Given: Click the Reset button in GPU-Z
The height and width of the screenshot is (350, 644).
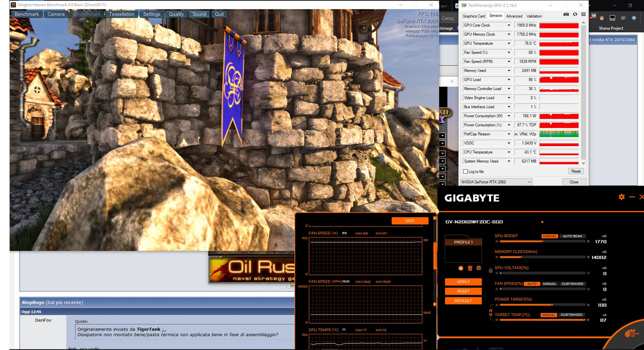Looking at the screenshot, I should 576,171.
